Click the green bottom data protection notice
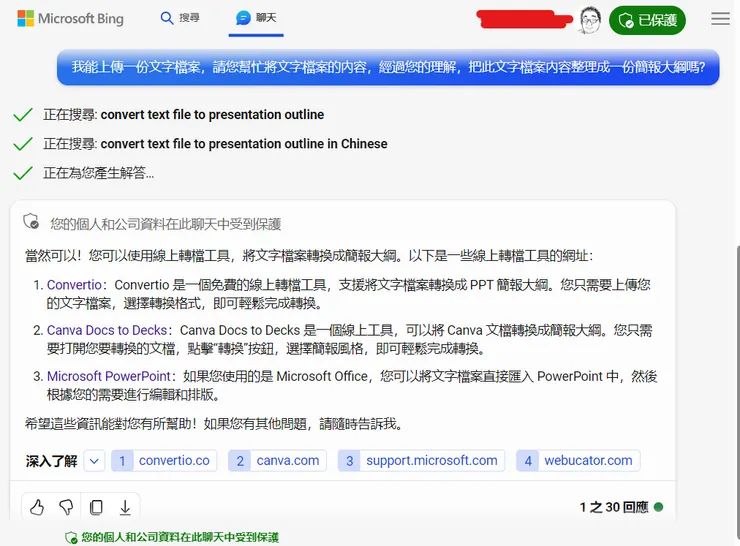This screenshot has height=546, width=740. 172,537
